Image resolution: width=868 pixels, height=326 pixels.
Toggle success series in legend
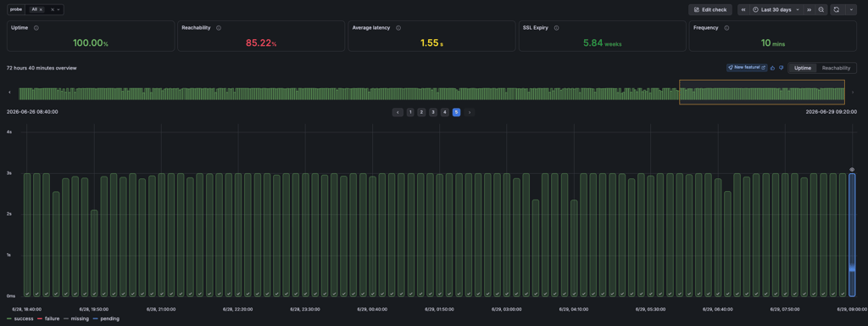pos(19,319)
